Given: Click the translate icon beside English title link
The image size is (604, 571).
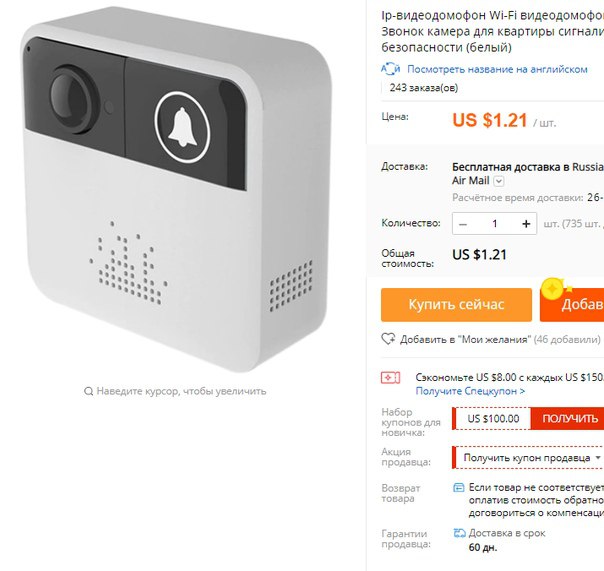Looking at the screenshot, I should pyautogui.click(x=391, y=69).
